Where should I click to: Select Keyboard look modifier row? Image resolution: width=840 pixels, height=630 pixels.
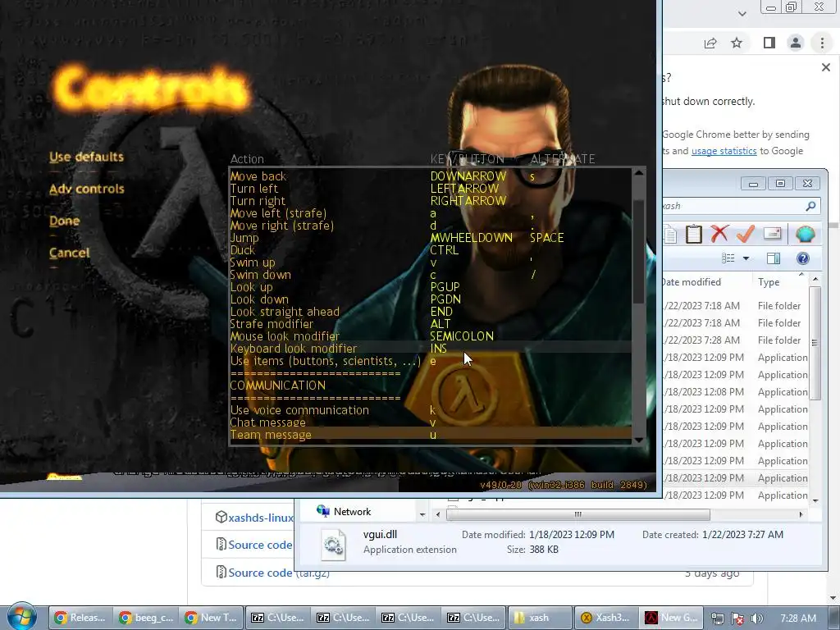click(431, 349)
